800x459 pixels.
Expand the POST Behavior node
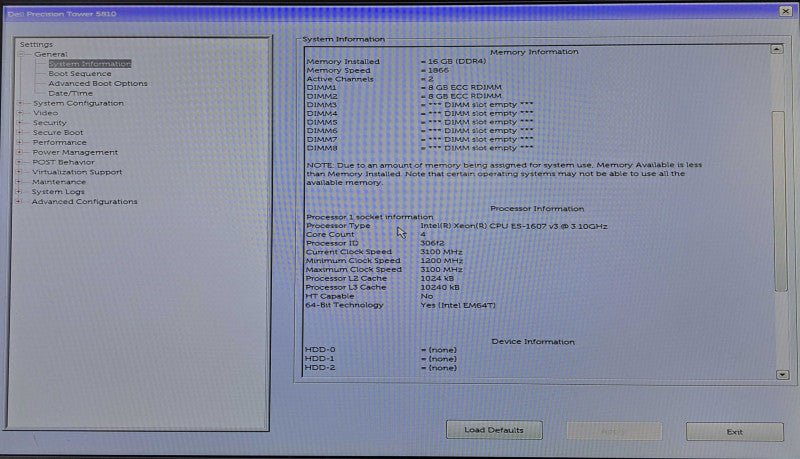click(x=20, y=162)
